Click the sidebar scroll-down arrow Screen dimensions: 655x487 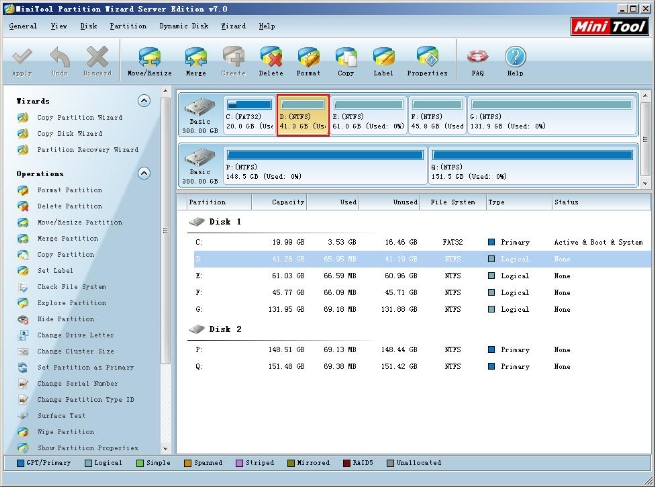165,449
